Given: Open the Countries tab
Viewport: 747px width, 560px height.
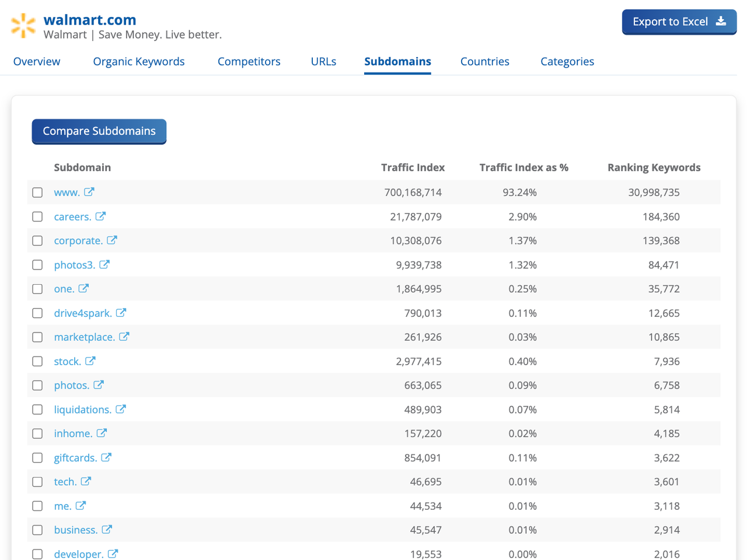Looking at the screenshot, I should point(485,61).
